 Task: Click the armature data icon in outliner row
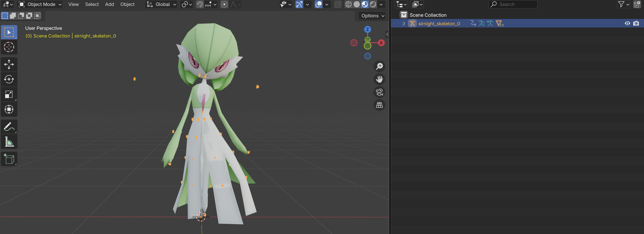[490, 24]
